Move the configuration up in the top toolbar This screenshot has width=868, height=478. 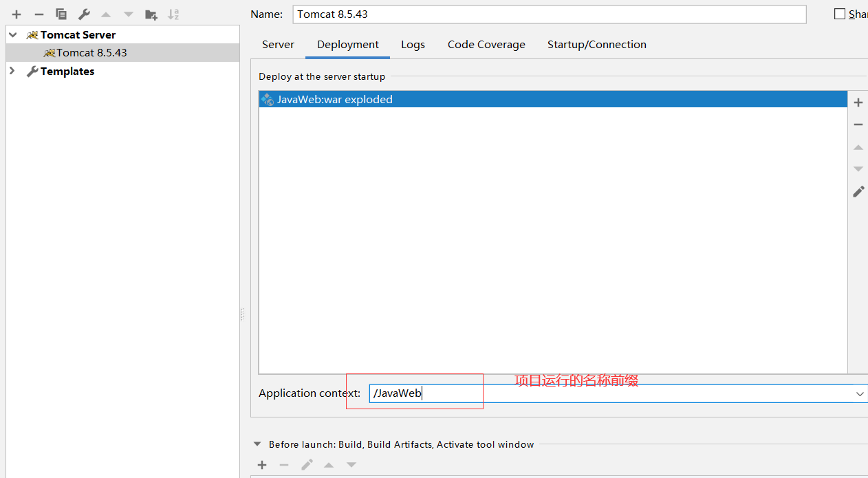106,14
